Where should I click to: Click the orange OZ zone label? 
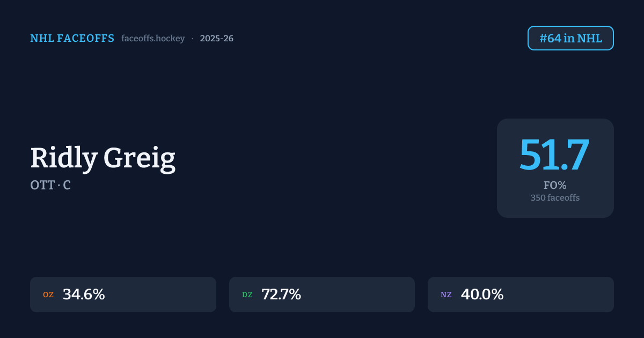click(48, 295)
